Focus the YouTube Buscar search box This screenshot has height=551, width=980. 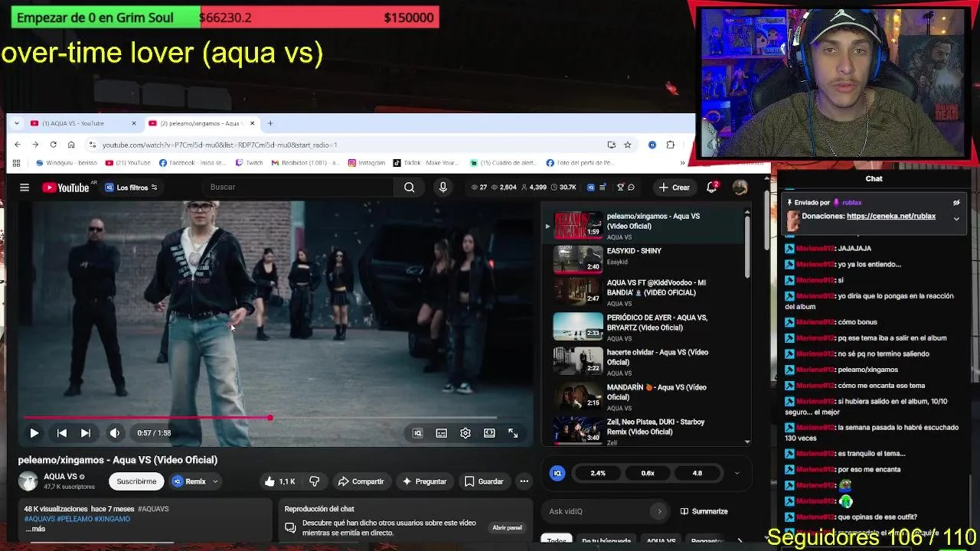coord(299,187)
